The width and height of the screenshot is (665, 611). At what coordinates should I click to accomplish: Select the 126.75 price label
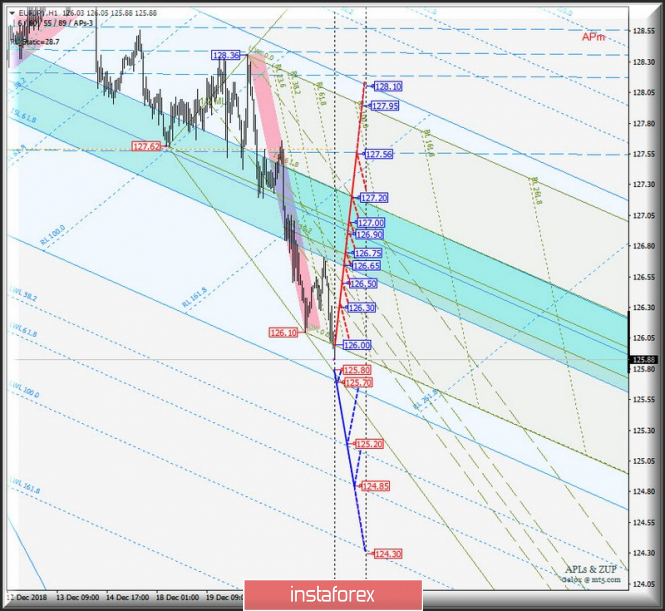click(368, 253)
